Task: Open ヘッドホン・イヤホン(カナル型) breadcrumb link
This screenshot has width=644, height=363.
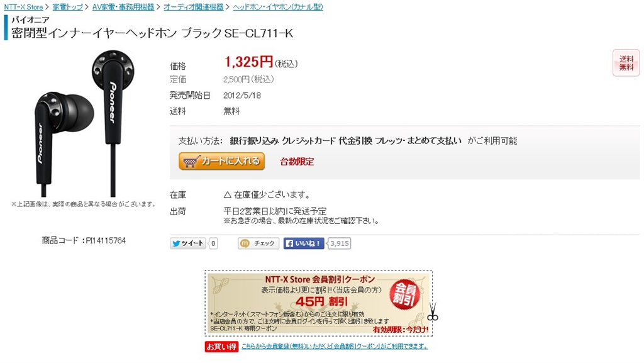Action: 278,7
